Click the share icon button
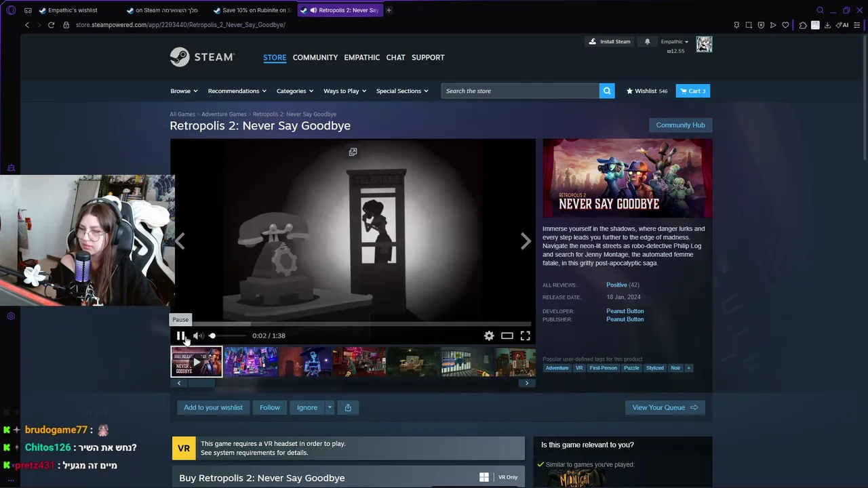This screenshot has width=868, height=488. [x=348, y=407]
